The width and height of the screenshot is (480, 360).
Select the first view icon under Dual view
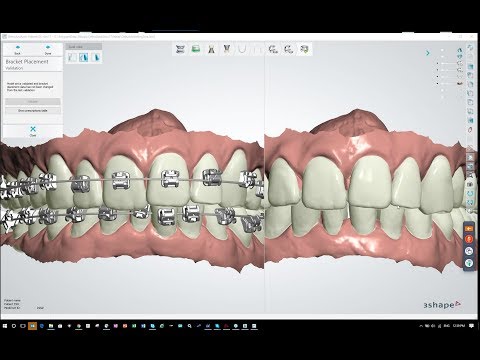click(x=72, y=57)
